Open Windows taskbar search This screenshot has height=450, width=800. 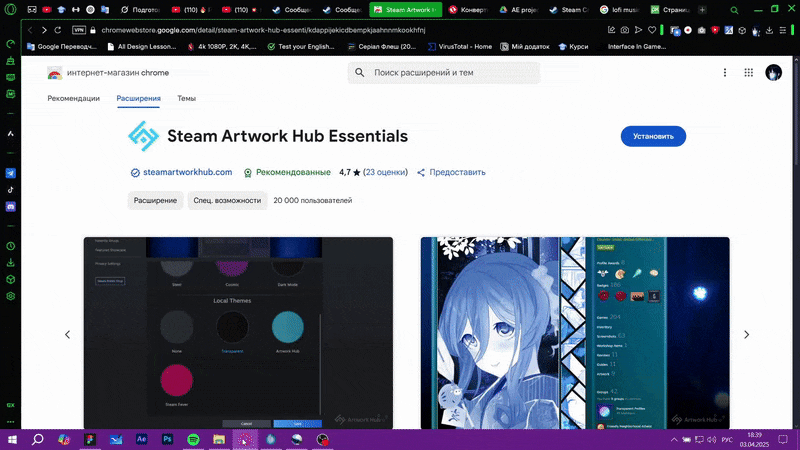tap(38, 440)
